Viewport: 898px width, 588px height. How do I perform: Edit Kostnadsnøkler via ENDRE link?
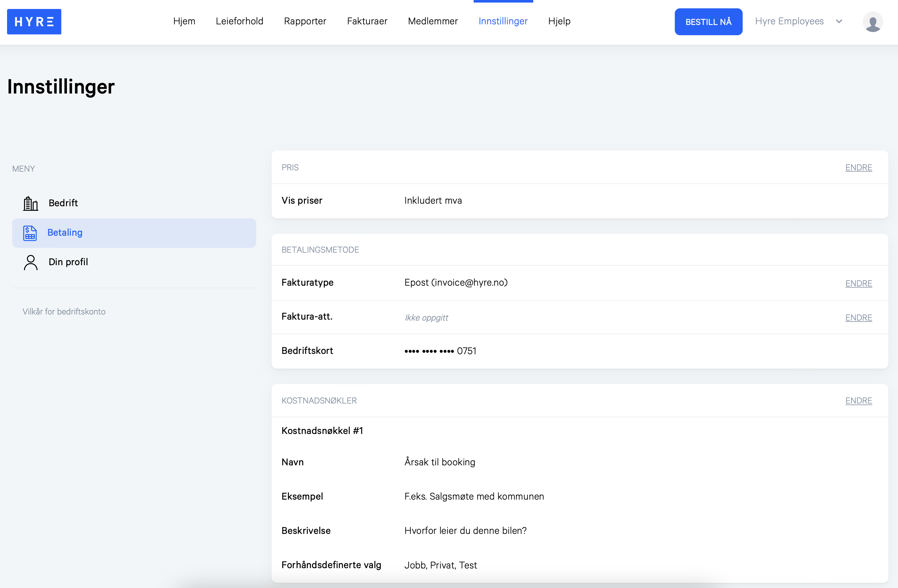click(x=858, y=401)
